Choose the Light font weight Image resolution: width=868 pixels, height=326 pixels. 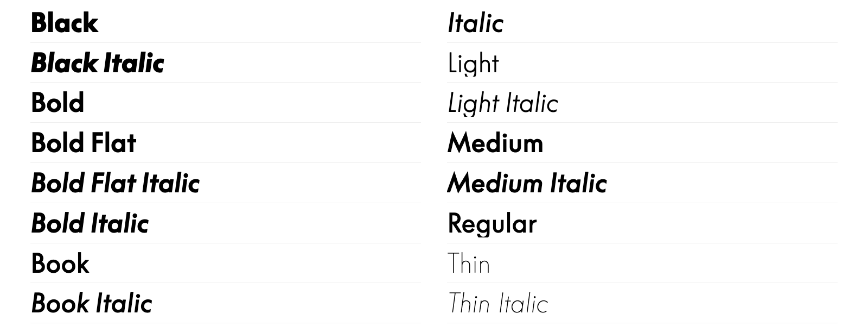474,64
